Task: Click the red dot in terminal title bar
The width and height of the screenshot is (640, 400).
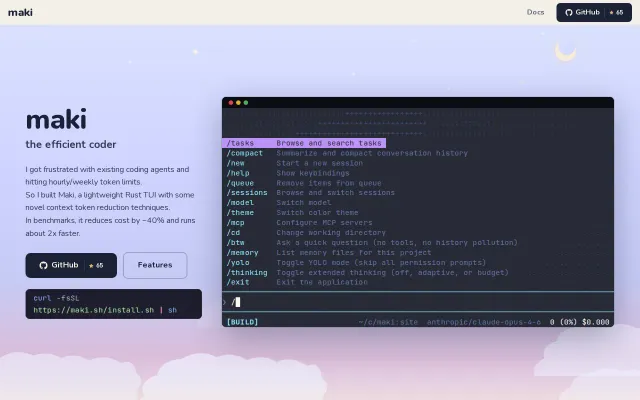Action: (231, 103)
